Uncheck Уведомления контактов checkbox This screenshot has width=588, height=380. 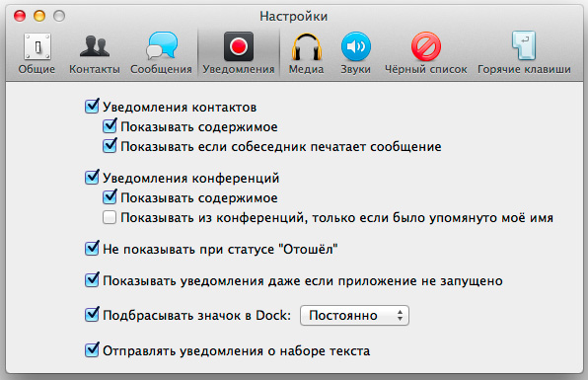(x=92, y=107)
